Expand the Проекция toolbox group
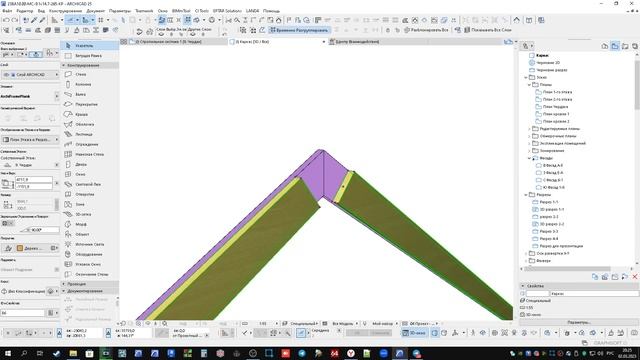 pyautogui.click(x=64, y=284)
